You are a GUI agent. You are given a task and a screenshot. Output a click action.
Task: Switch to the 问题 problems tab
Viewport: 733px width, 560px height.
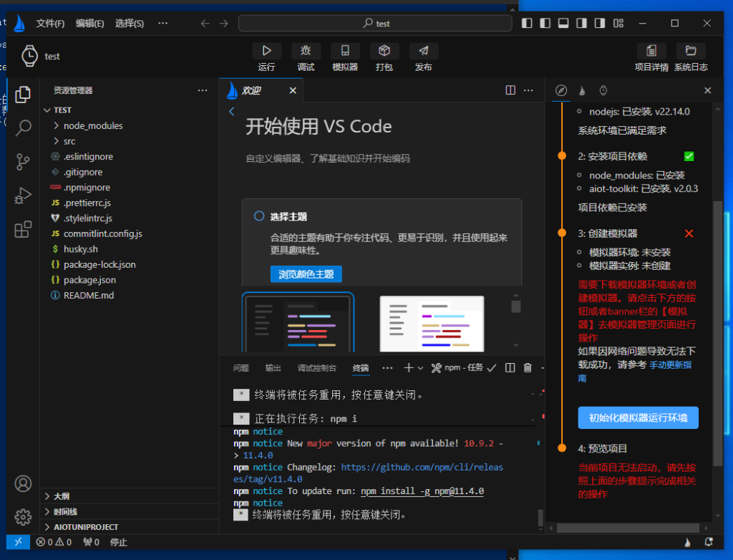(x=241, y=368)
